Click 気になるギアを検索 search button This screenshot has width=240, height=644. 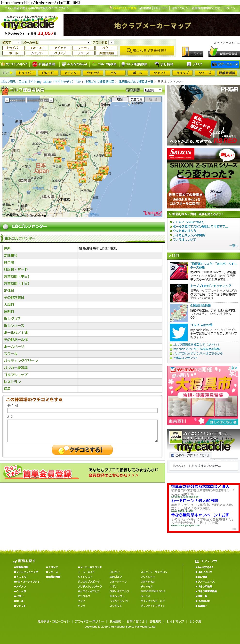point(147,51)
